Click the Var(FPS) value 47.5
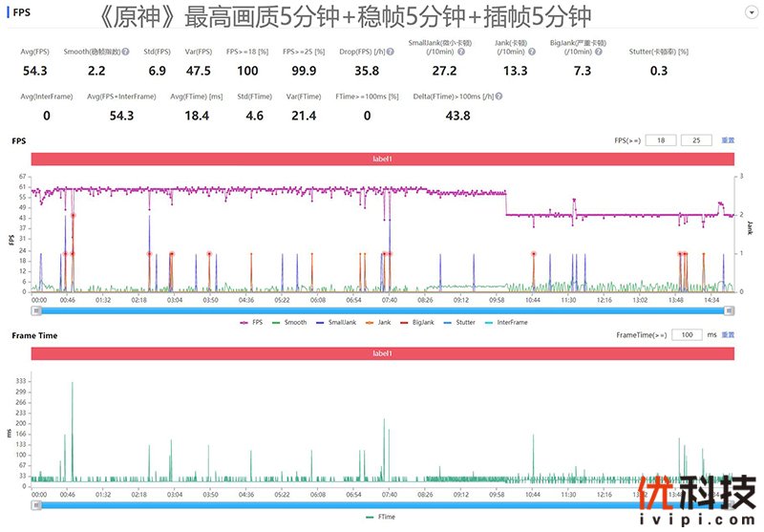This screenshot has width=764, height=532. pos(199,71)
